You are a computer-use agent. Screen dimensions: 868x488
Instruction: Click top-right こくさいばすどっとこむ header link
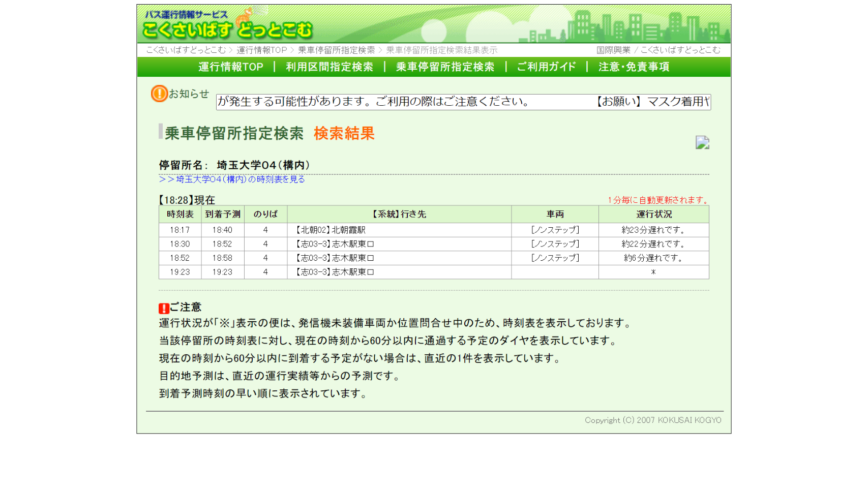pyautogui.click(x=680, y=50)
